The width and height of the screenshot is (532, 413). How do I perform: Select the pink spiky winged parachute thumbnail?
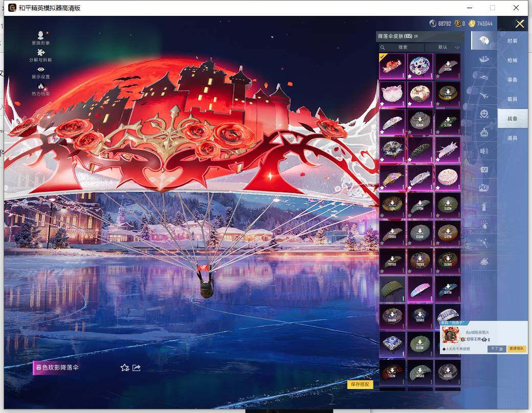tap(448, 149)
